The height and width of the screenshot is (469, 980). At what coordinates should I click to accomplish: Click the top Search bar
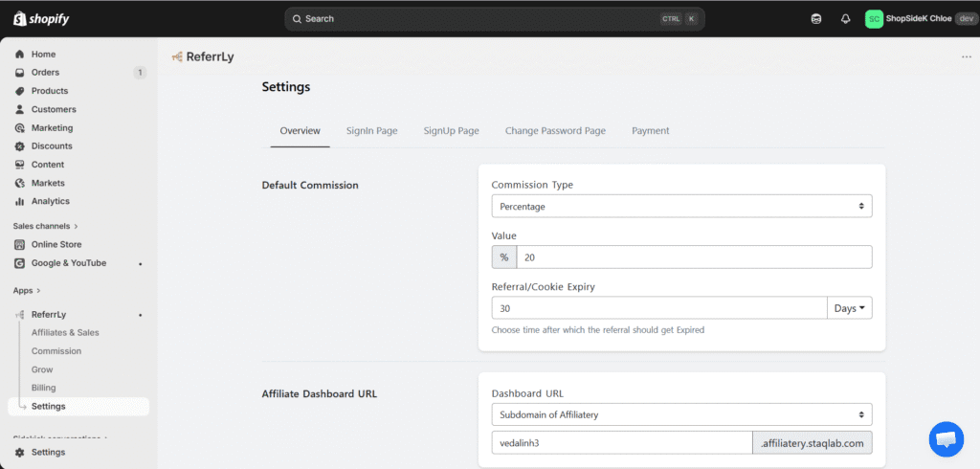coord(495,19)
